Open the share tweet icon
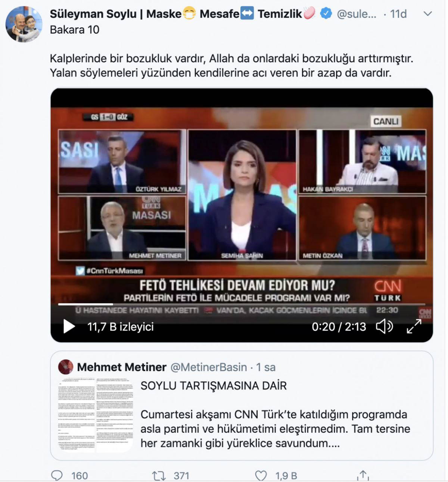The image size is (448, 482). pos(363,475)
